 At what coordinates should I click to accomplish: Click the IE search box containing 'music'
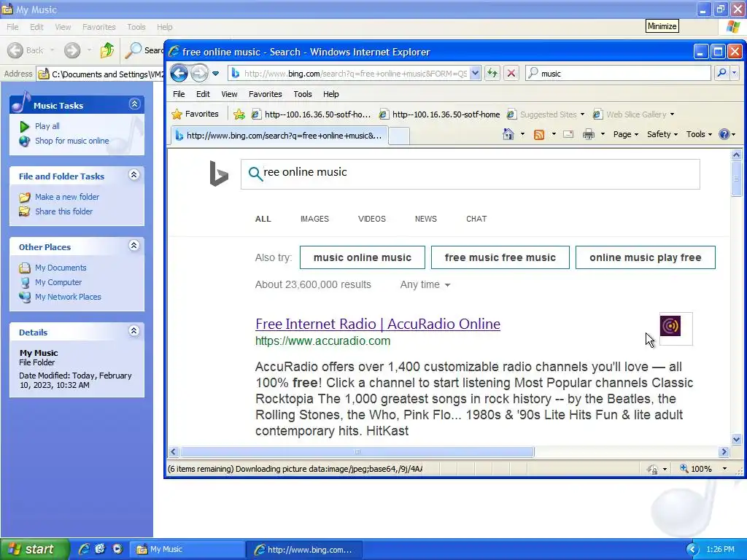point(619,74)
